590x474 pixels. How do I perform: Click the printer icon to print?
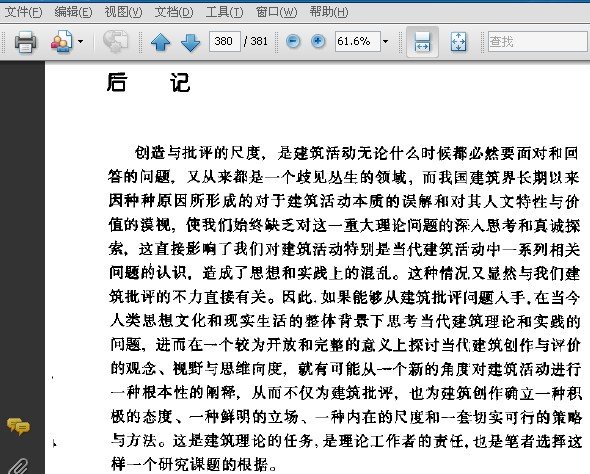pyautogui.click(x=25, y=41)
